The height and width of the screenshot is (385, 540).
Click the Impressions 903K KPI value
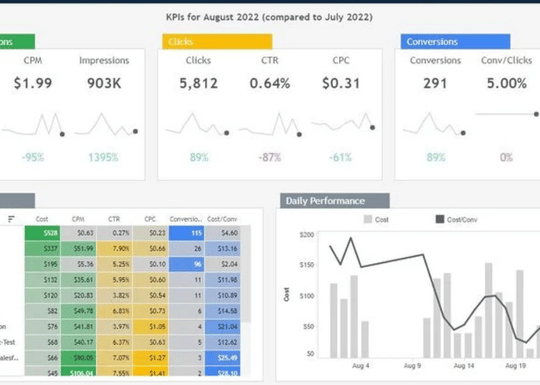coord(104,83)
